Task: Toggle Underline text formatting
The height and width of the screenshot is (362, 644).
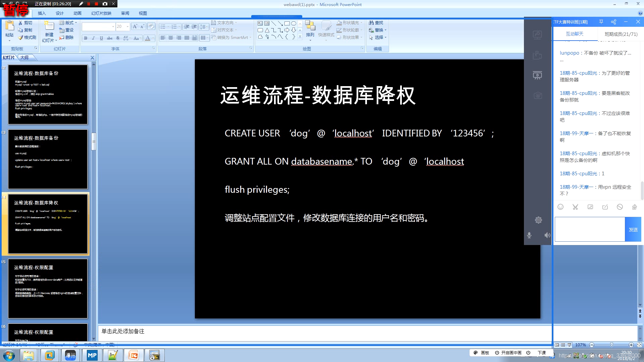Action: click(x=101, y=38)
